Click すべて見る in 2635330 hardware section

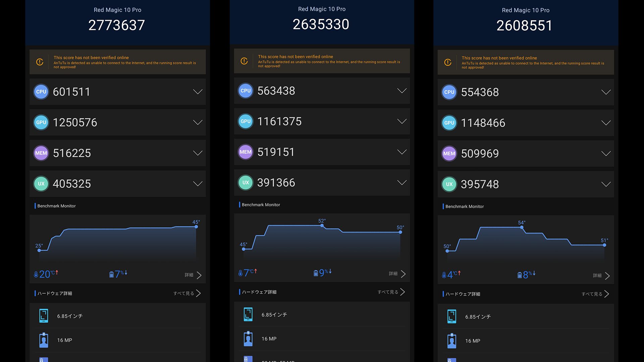pyautogui.click(x=391, y=292)
